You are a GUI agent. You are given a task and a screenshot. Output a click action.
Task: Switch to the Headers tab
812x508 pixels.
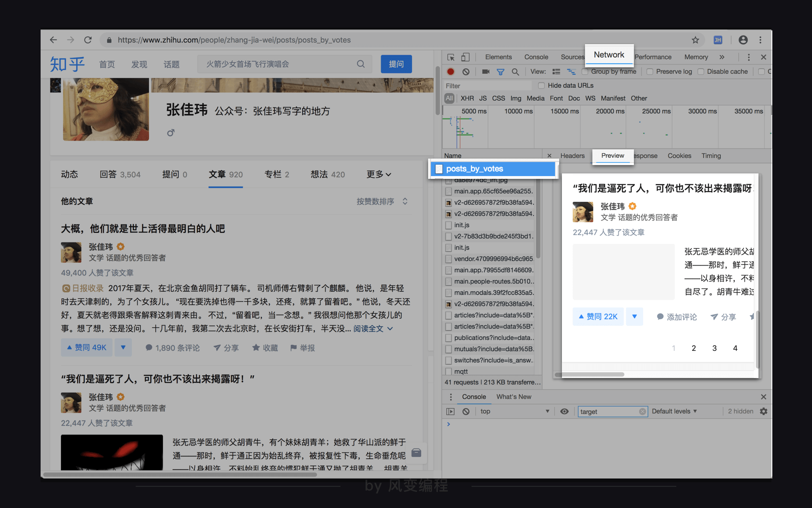572,156
